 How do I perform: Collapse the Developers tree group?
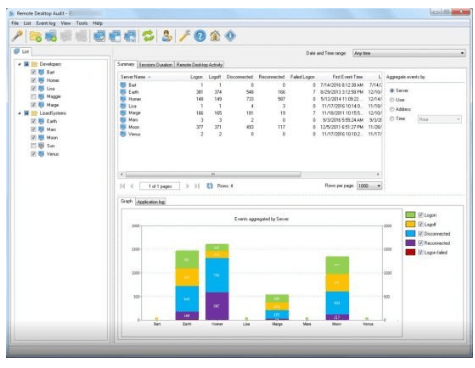19,64
